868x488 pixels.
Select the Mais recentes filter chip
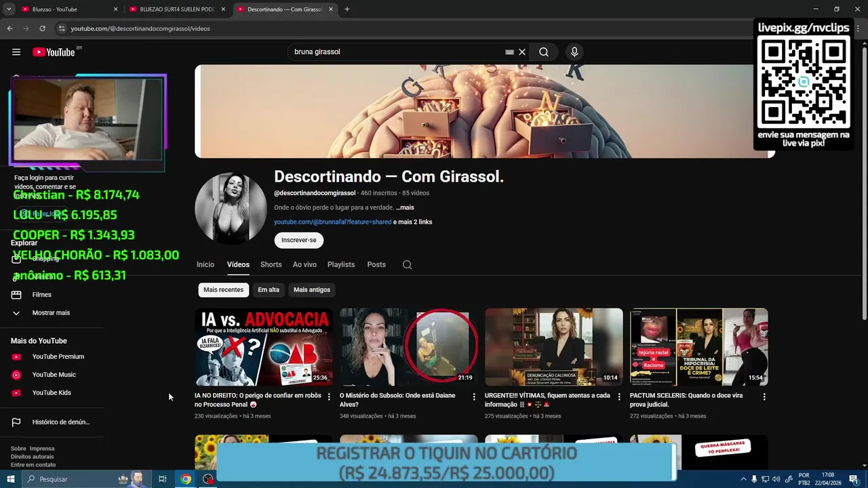click(223, 290)
